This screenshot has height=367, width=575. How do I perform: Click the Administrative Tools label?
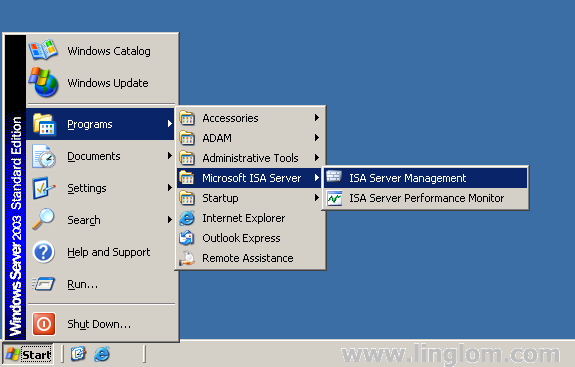(250, 158)
